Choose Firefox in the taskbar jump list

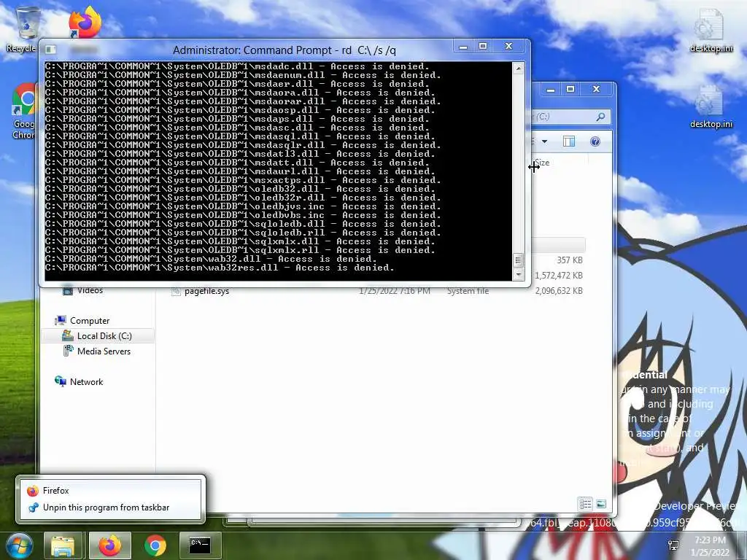(111, 491)
